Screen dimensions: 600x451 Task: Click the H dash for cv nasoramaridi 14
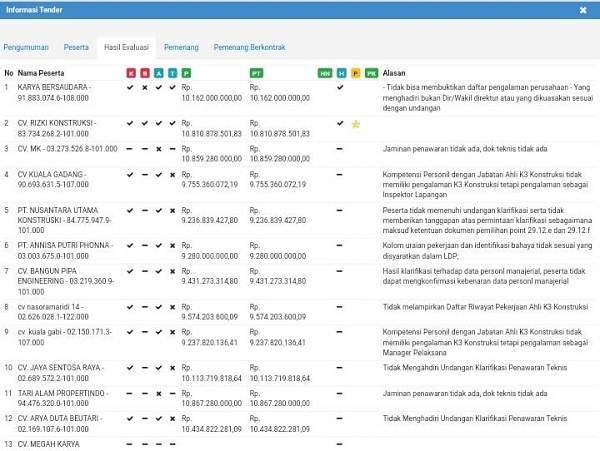pos(339,307)
